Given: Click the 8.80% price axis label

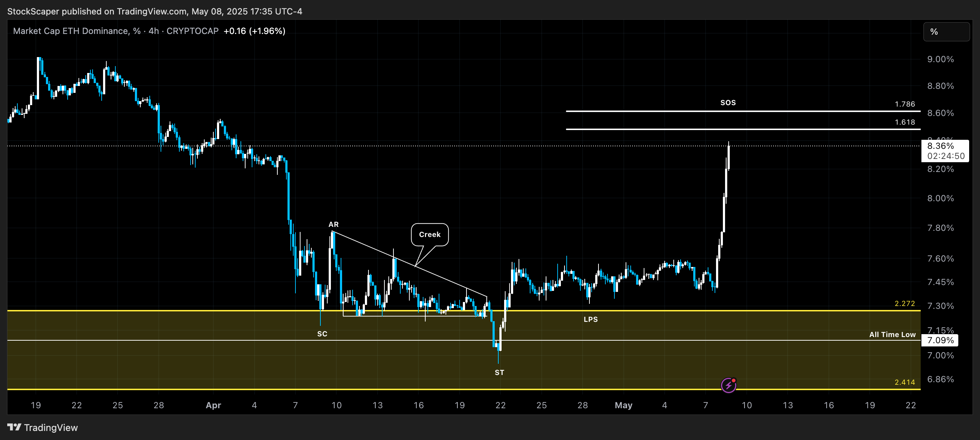Looking at the screenshot, I should pos(941,86).
